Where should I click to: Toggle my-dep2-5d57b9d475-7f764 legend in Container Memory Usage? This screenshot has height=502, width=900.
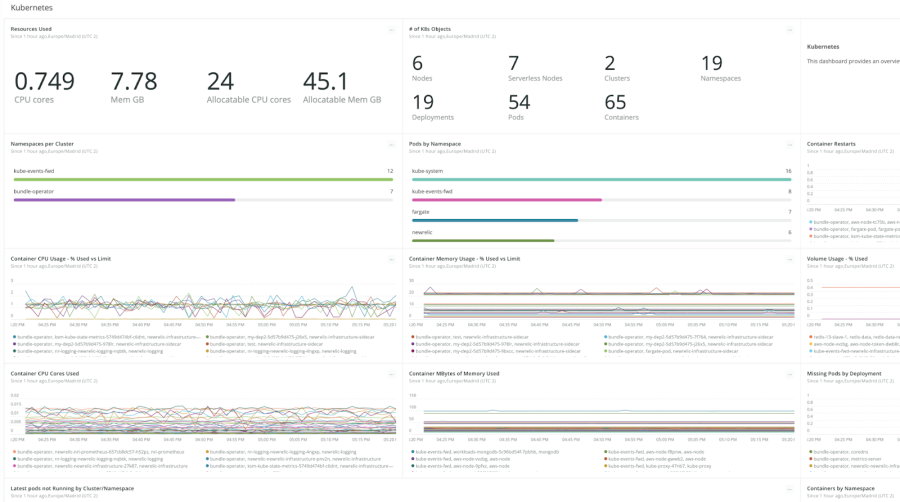click(x=689, y=337)
